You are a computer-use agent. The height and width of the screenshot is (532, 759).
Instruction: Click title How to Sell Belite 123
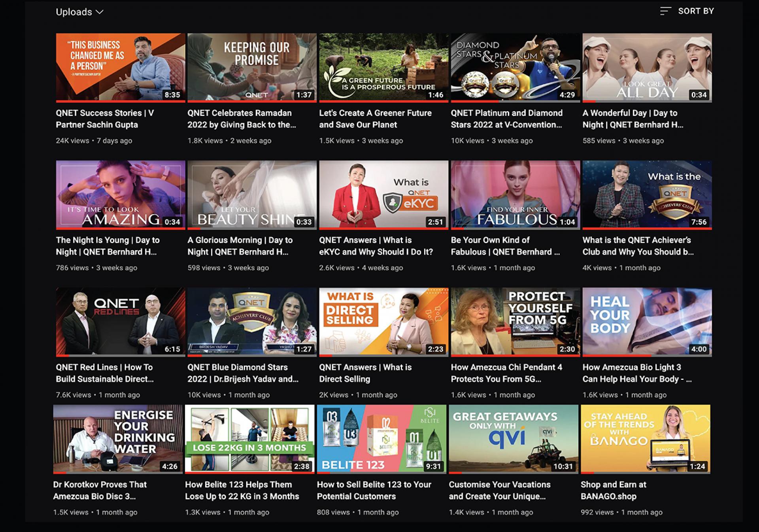[374, 490]
